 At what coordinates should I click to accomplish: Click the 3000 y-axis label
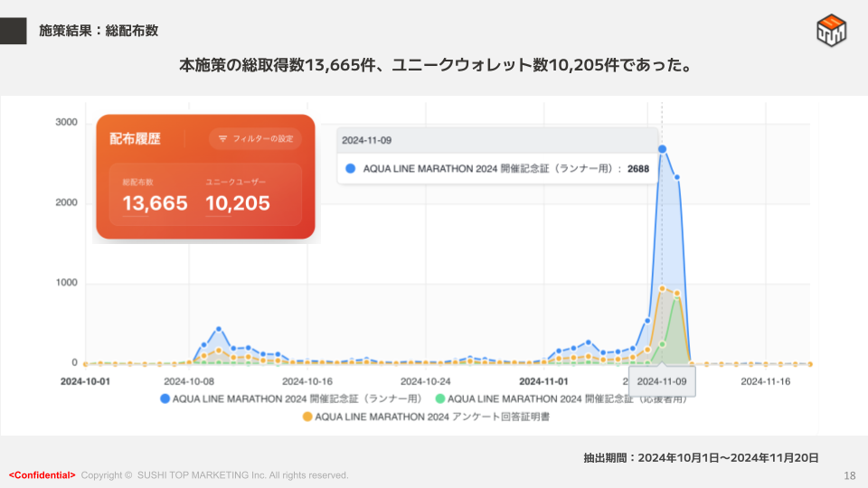[66, 122]
